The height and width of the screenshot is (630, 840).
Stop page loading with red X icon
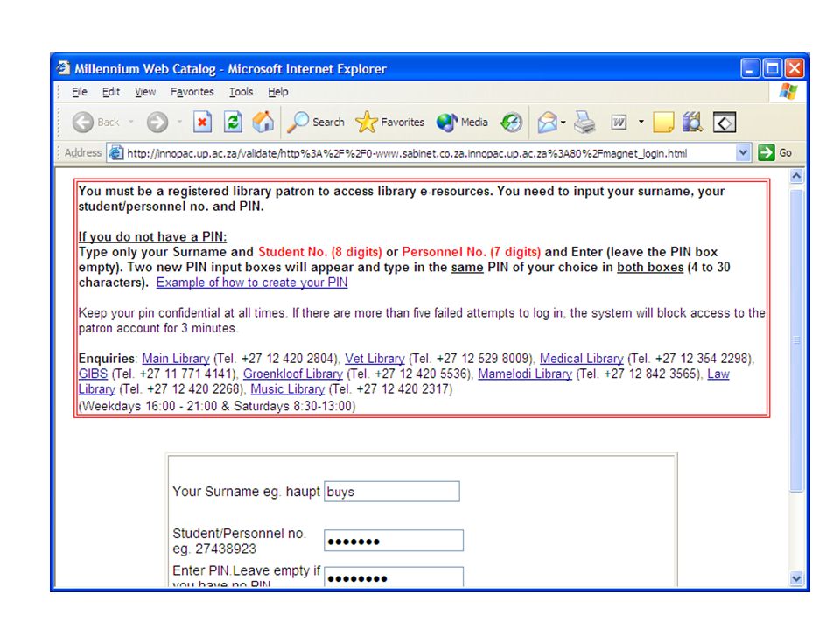click(x=202, y=122)
